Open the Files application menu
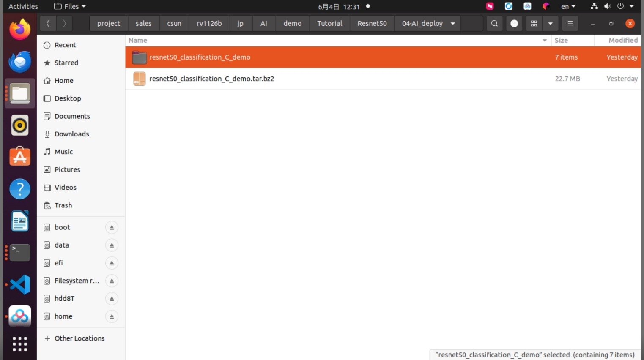 70,6
